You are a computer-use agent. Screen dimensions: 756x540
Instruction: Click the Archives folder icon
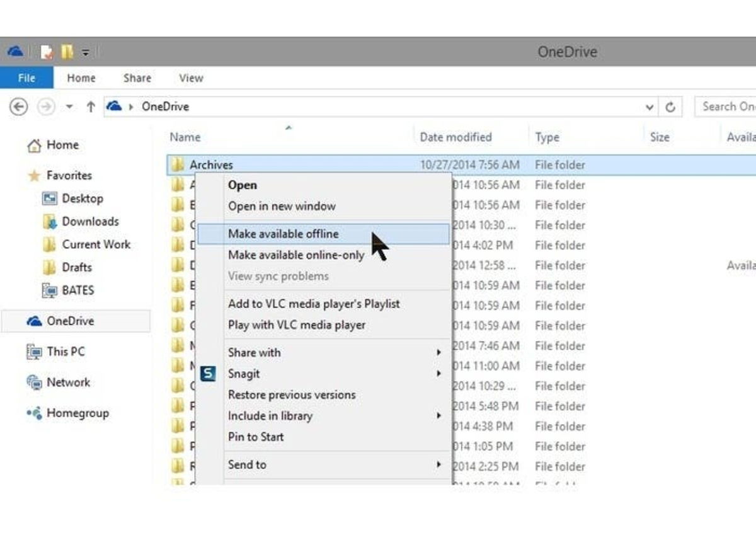(x=178, y=165)
